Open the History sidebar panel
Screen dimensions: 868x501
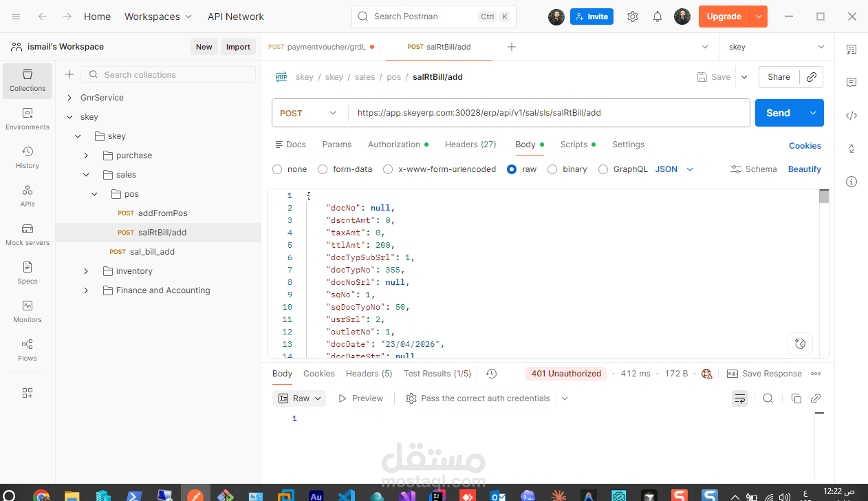[28, 158]
